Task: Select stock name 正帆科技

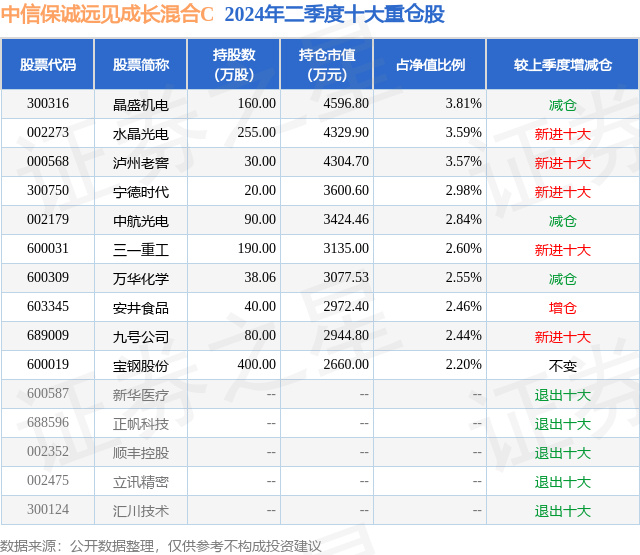Action: point(141,424)
